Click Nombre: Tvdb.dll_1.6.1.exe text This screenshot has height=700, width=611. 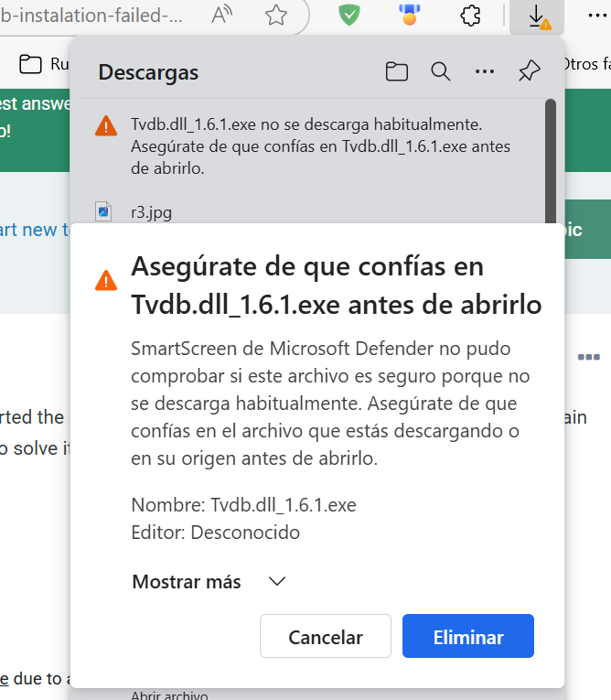point(243,505)
